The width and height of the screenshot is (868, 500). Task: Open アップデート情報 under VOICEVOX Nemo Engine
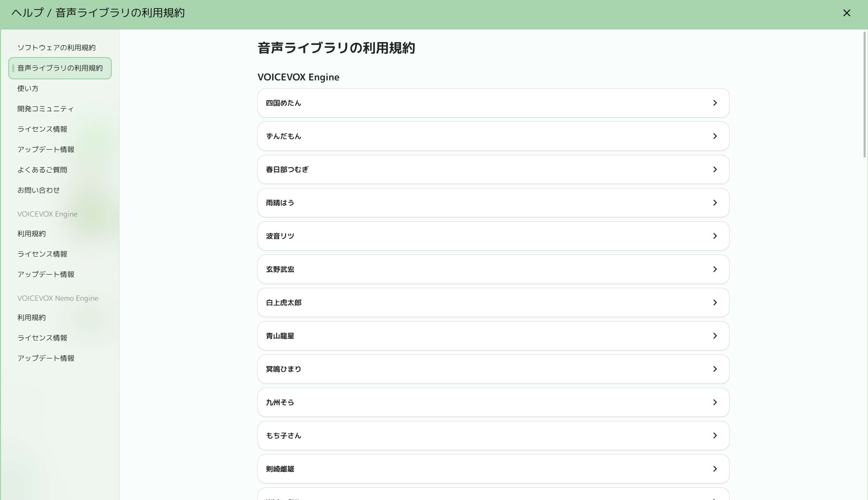pyautogui.click(x=46, y=358)
